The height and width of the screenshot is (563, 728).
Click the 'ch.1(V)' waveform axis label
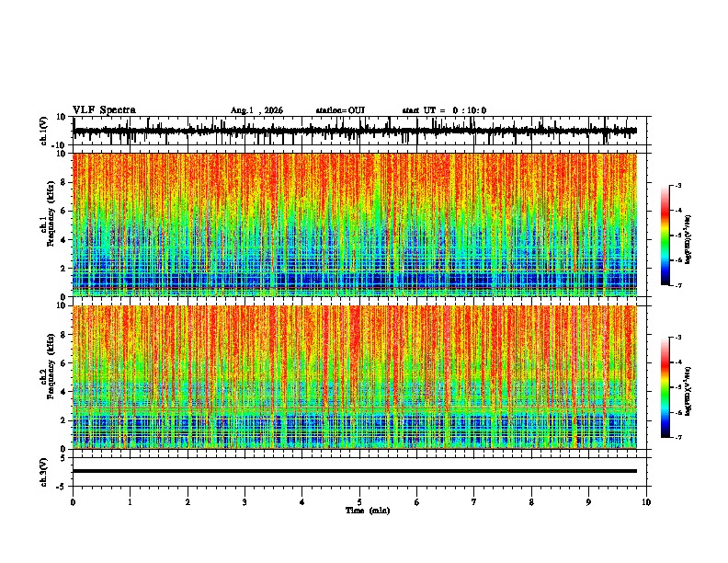coord(44,131)
